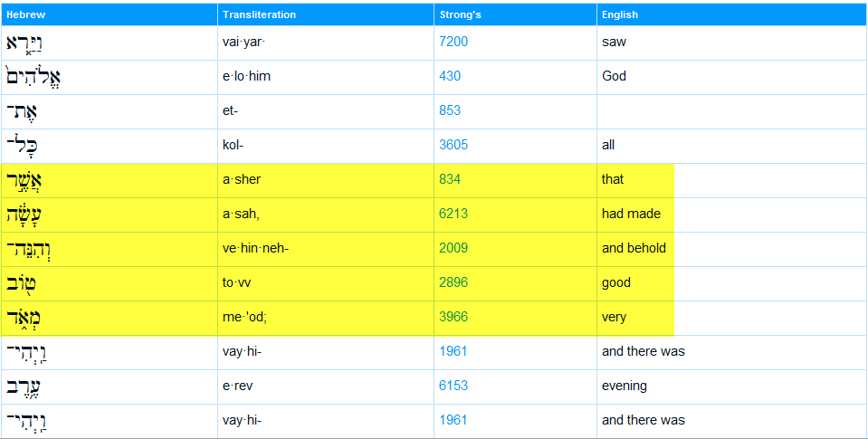Click the Hebrew word in e·lo·him row
868x439 pixels.
click(x=33, y=77)
